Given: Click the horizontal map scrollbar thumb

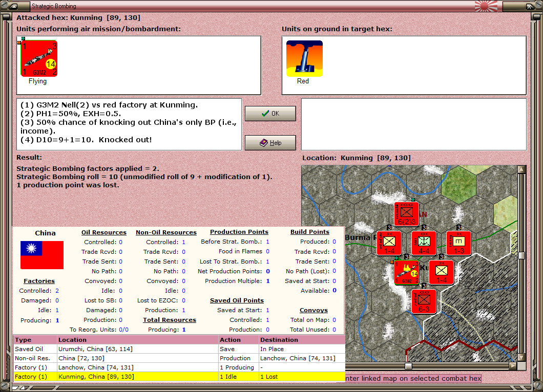Looking at the screenshot, I should pyautogui.click(x=409, y=366).
